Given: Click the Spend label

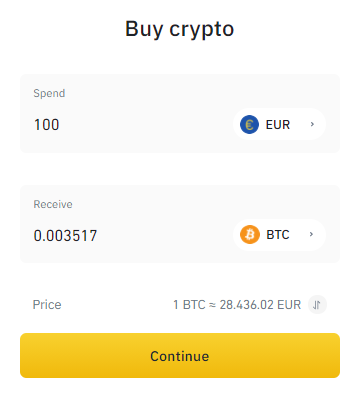Looking at the screenshot, I should coord(49,93).
